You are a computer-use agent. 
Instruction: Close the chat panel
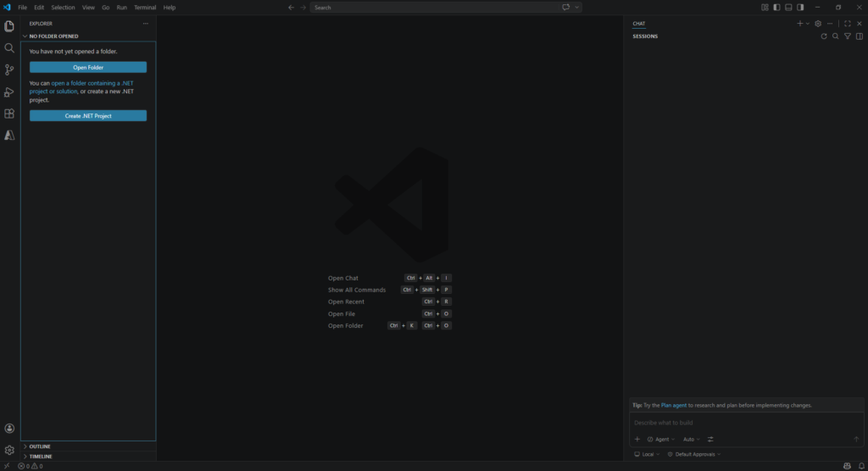860,24
